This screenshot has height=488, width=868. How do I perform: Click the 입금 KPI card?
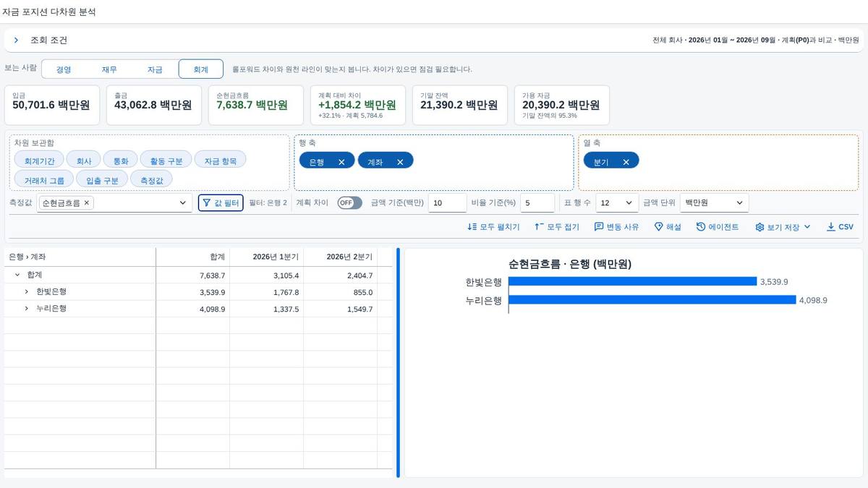click(x=52, y=105)
